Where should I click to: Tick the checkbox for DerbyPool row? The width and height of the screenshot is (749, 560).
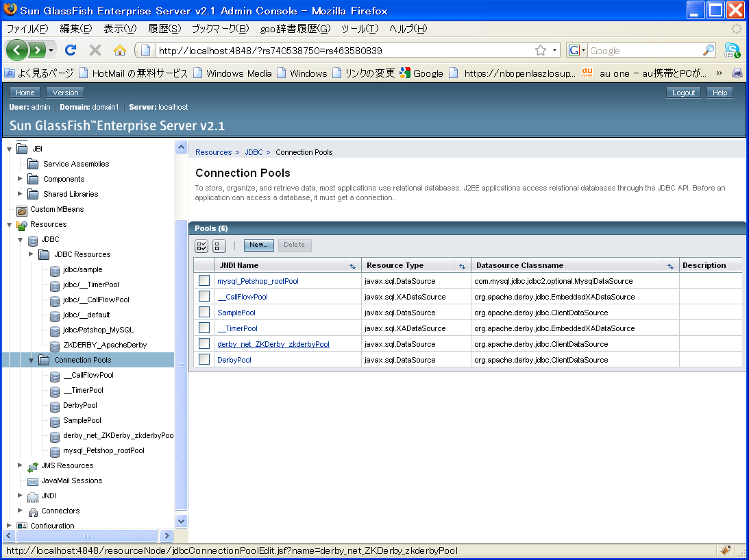tap(204, 359)
